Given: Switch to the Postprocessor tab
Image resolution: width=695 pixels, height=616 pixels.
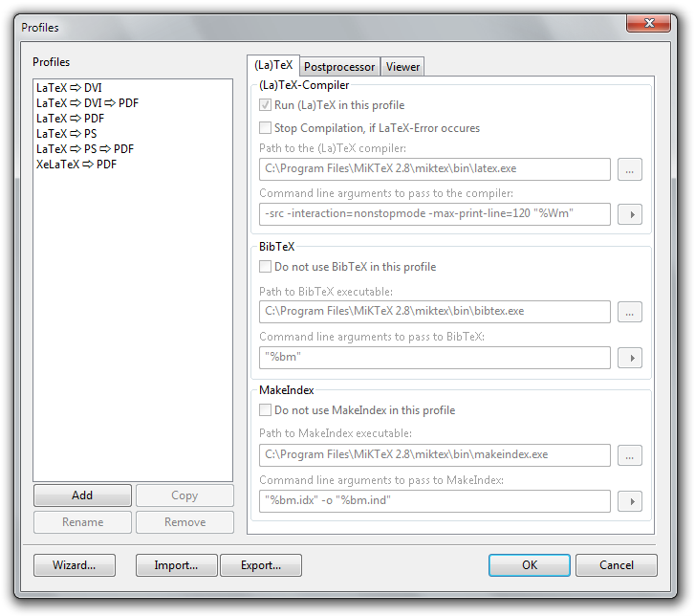Looking at the screenshot, I should click(x=339, y=67).
